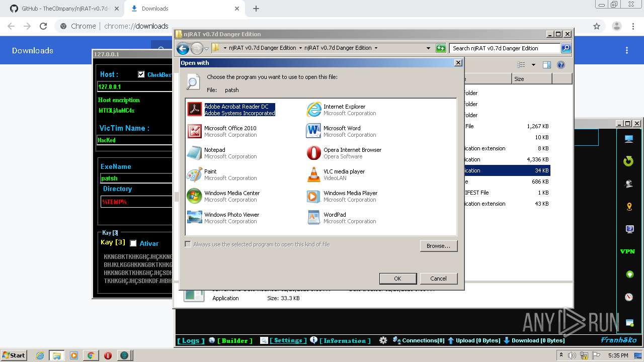Click the Directory field %TEMP%

[136, 202]
